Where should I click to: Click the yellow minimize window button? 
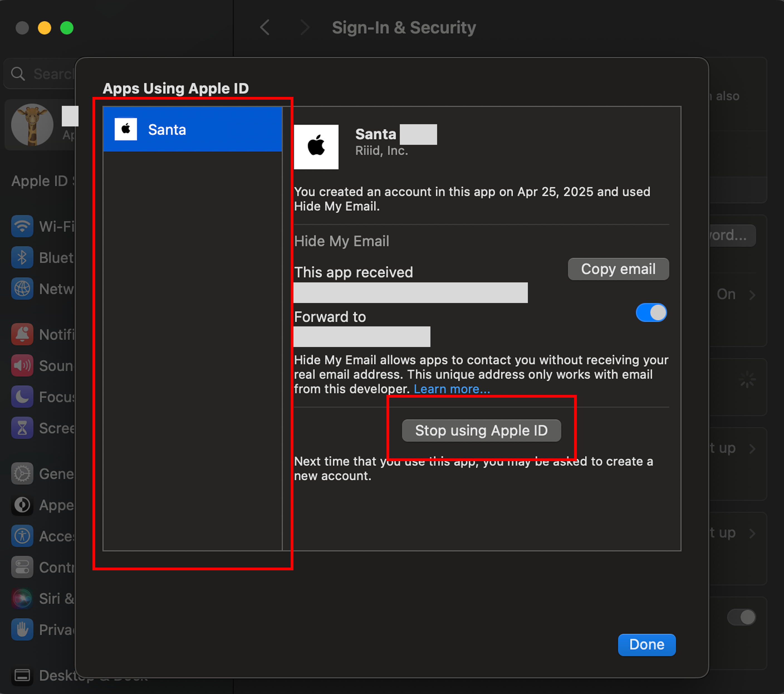(x=45, y=28)
